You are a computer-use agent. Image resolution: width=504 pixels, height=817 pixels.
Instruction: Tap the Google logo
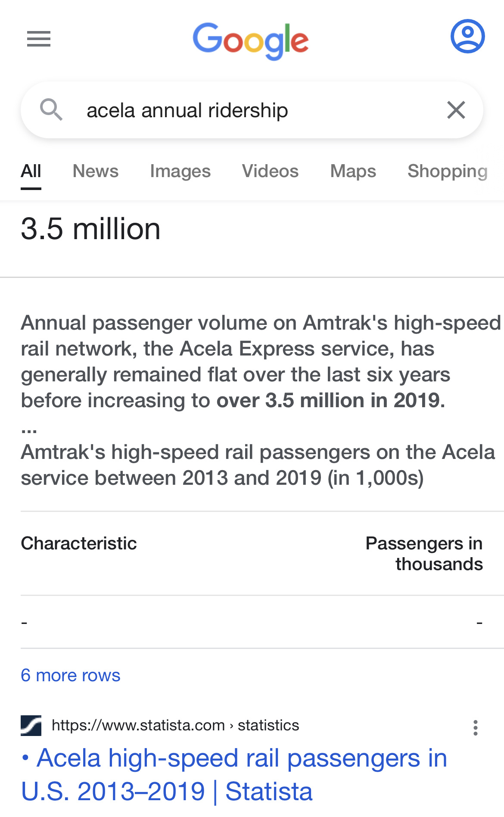251,41
